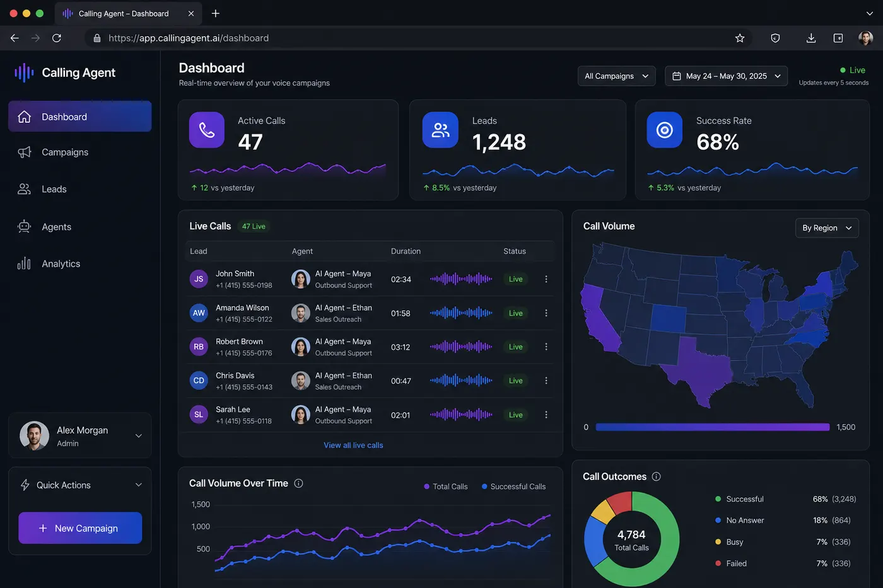
Task: Click the JS avatar for John Smith
Action: pos(199,279)
